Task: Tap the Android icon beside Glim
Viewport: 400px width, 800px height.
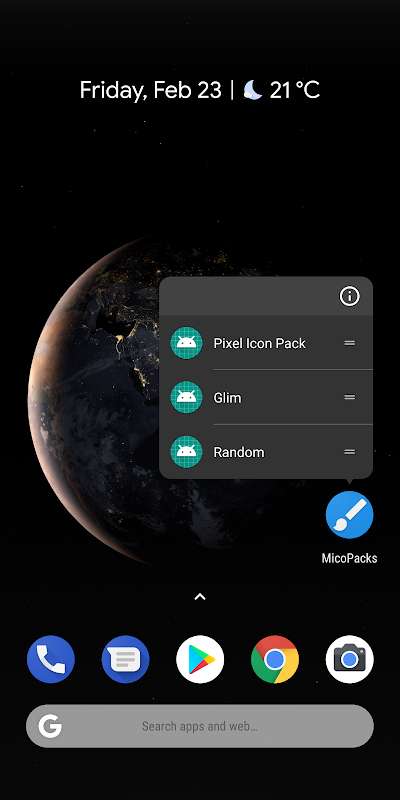Action: [x=186, y=397]
